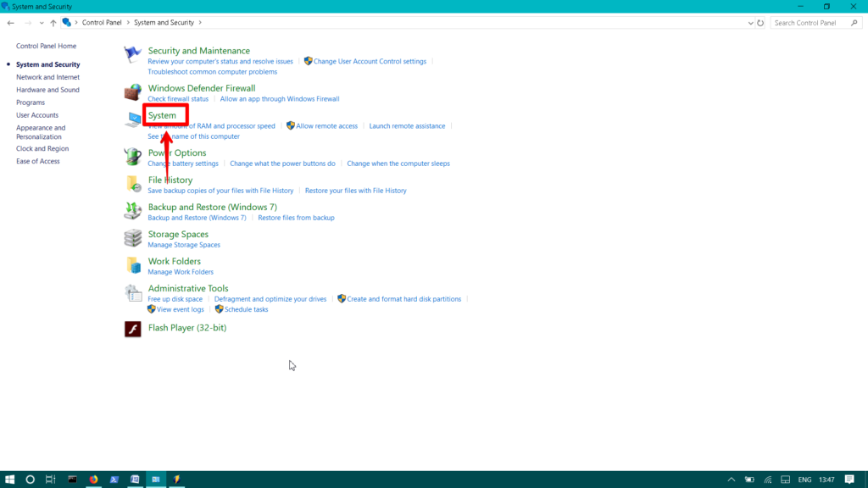Select User Accounts category
The height and width of the screenshot is (488, 868).
point(37,115)
